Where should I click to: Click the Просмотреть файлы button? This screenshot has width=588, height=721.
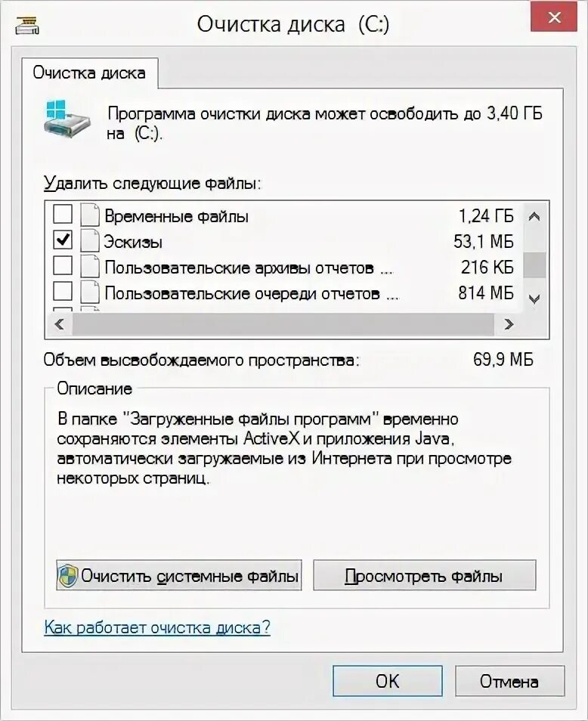[424, 575]
